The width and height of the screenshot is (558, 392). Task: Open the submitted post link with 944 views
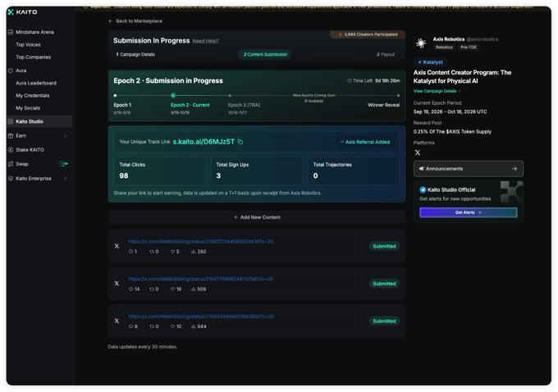tap(201, 317)
